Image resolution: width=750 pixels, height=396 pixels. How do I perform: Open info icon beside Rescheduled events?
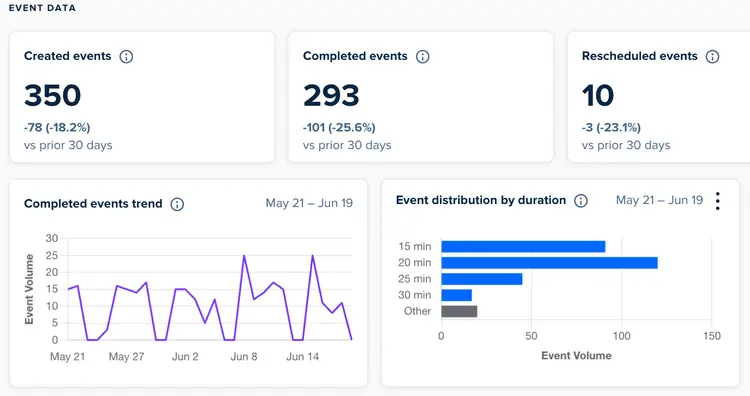[x=713, y=56]
